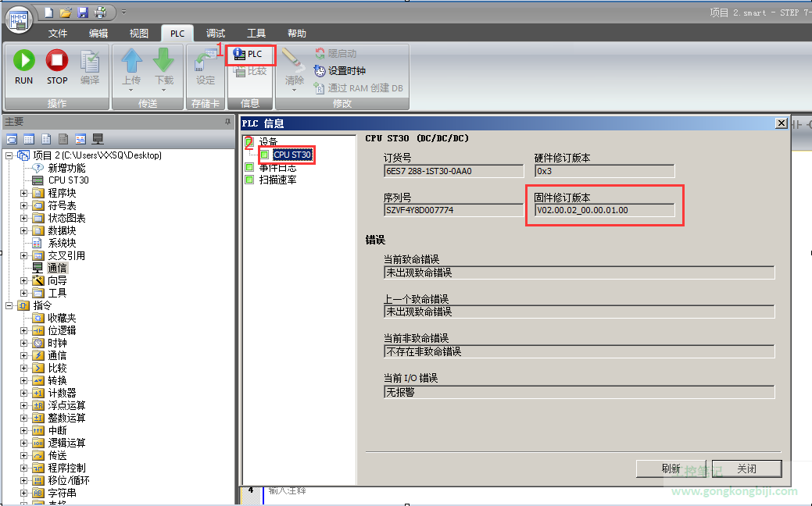The height and width of the screenshot is (506, 812).
Task: Click 设置时钟 in the ribbon
Action: pyautogui.click(x=340, y=71)
